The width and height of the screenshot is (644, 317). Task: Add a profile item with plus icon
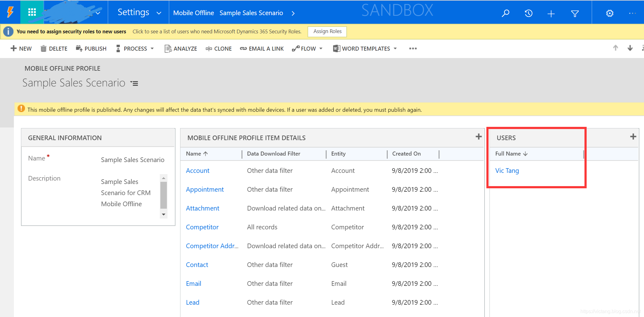[x=479, y=136]
